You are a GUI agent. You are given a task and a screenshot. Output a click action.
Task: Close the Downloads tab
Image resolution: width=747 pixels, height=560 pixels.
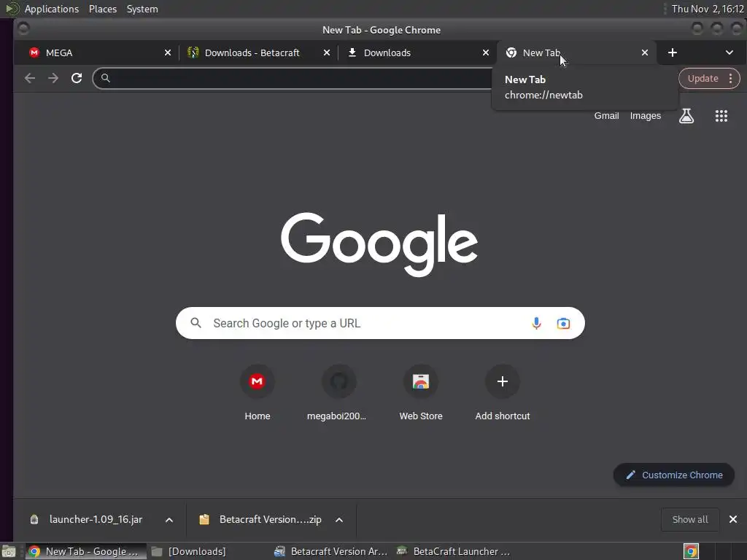[486, 52]
